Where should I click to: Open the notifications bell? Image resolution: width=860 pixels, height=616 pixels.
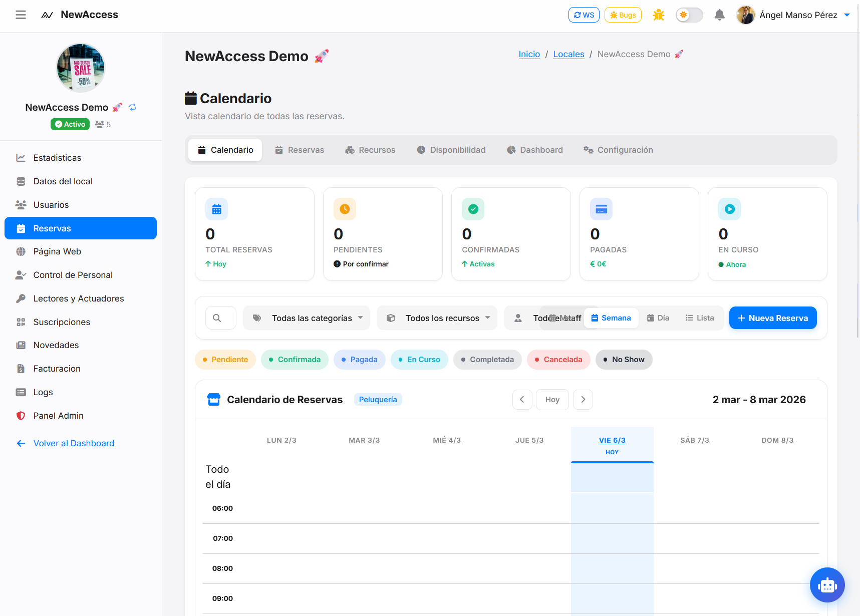(719, 15)
